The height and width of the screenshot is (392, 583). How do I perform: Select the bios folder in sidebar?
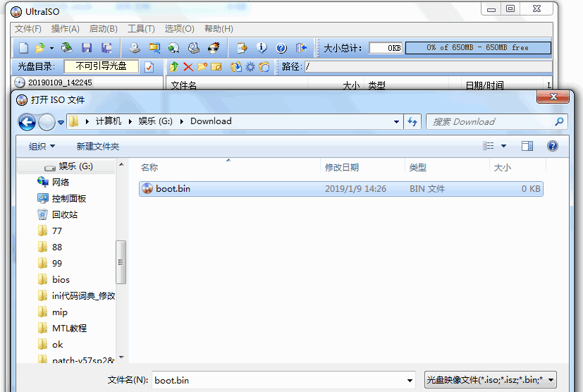click(61, 279)
